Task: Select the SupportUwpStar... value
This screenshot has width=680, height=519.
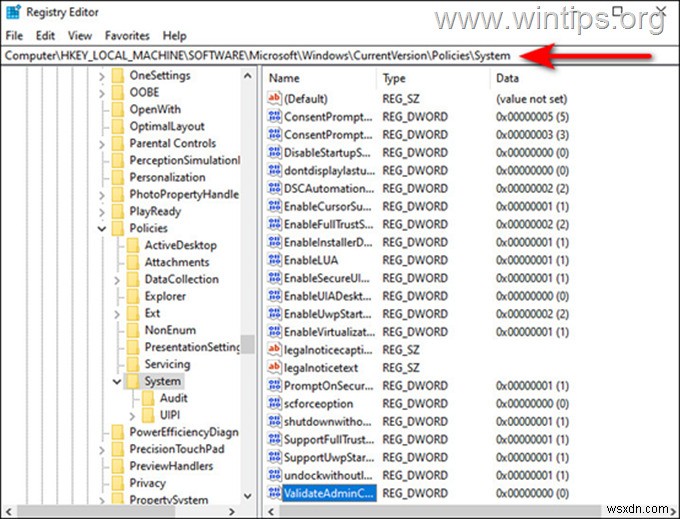Action: point(328,457)
